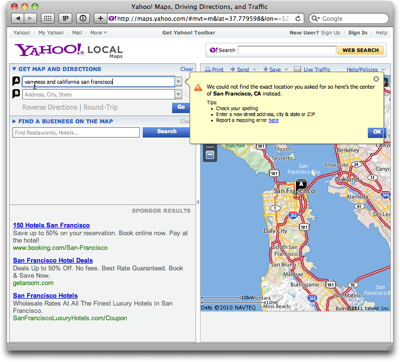
Task: Reload the page with the refresh icon
Action: click(x=298, y=19)
